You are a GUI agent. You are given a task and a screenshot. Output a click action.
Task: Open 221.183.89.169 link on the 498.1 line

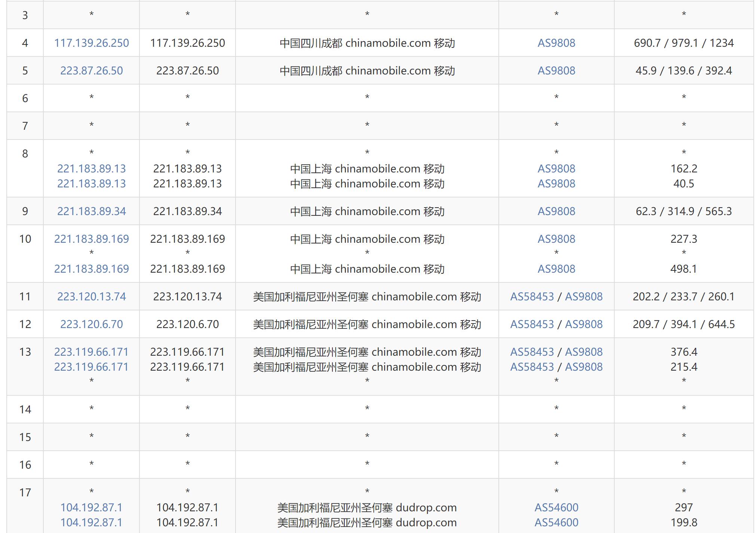pos(92,269)
